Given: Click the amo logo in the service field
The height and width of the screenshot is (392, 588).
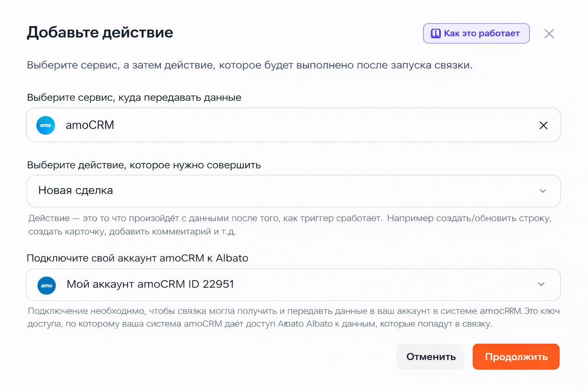Looking at the screenshot, I should 46,125.
